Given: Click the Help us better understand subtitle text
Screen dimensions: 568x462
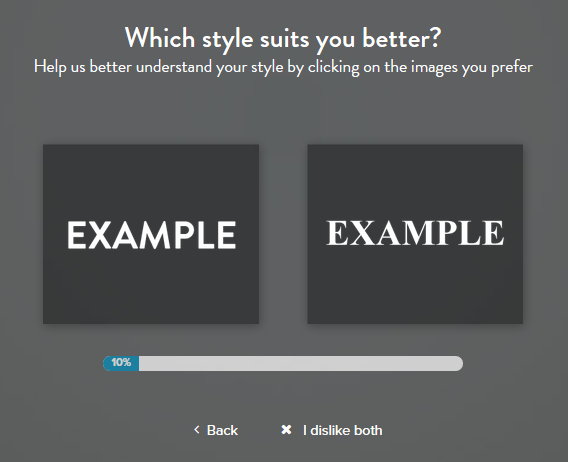Looking at the screenshot, I should [x=283, y=67].
